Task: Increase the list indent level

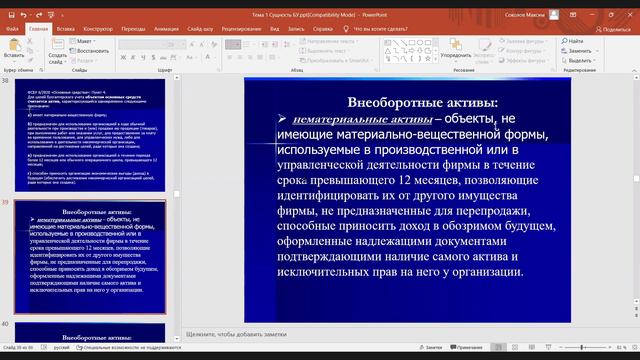Action: 275,44
